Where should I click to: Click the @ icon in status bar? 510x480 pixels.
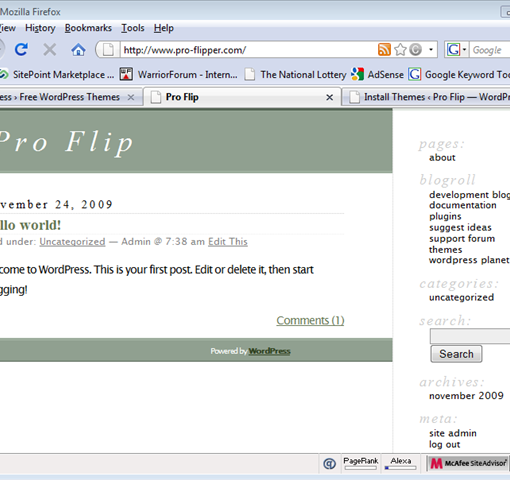click(x=330, y=463)
